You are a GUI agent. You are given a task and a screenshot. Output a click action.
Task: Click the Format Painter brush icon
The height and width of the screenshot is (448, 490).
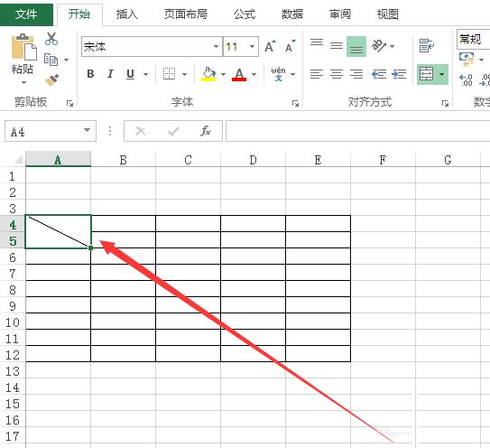[x=51, y=80]
